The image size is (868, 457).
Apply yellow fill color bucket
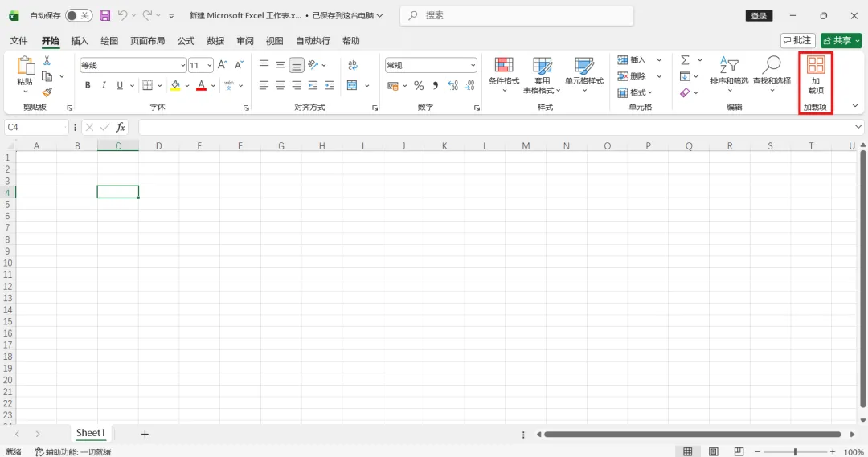175,85
